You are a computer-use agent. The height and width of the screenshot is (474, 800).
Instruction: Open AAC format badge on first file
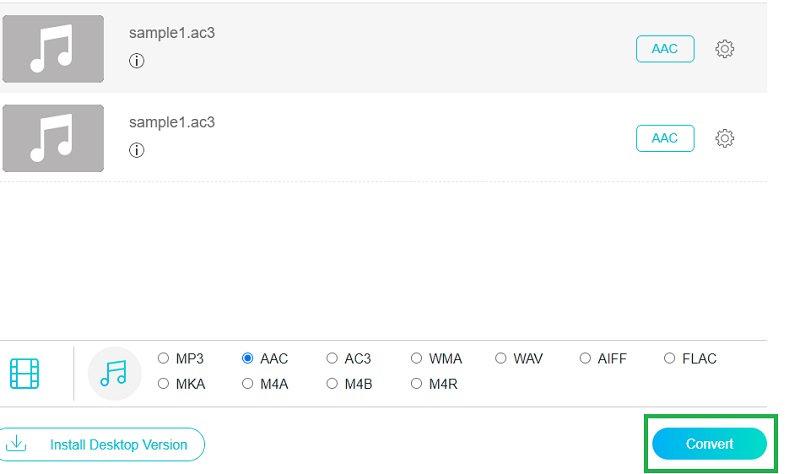click(665, 49)
